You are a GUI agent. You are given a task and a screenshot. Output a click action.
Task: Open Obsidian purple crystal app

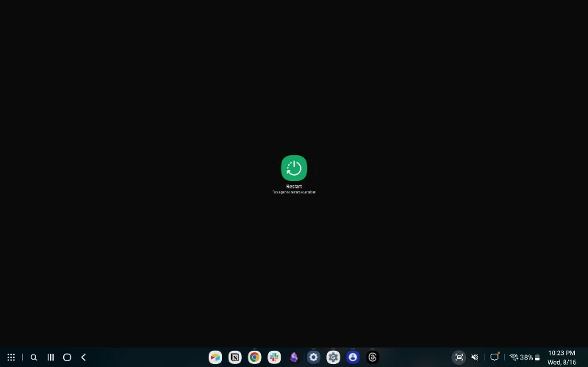tap(294, 357)
